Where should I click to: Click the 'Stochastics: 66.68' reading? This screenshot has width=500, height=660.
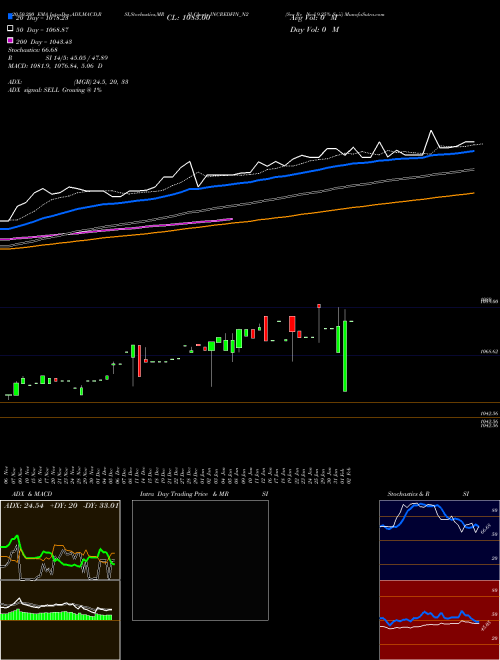point(33,50)
